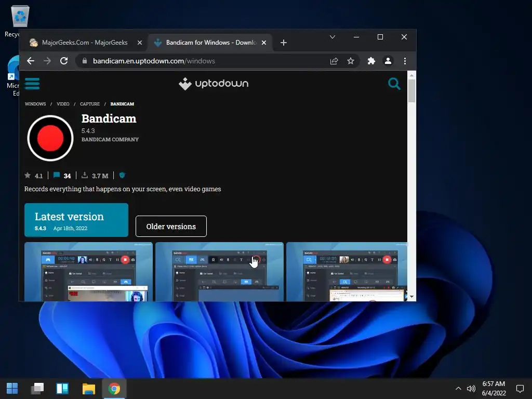
Task: Click the star rating 4.1
Action: pyautogui.click(x=34, y=176)
